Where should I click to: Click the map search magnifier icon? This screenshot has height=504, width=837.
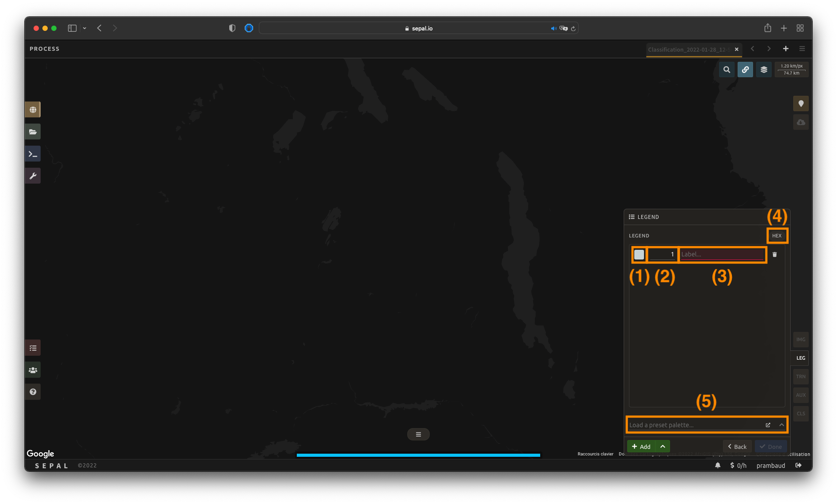[727, 69]
